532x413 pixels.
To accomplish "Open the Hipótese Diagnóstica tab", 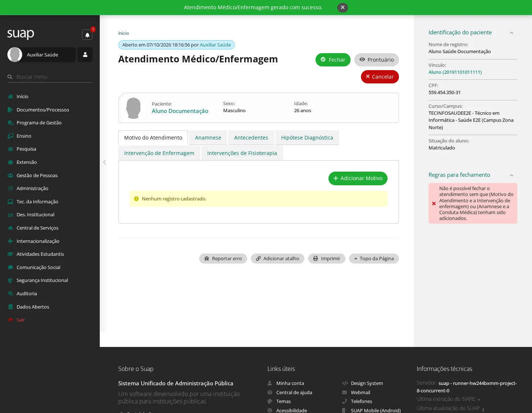I will pyautogui.click(x=307, y=138).
